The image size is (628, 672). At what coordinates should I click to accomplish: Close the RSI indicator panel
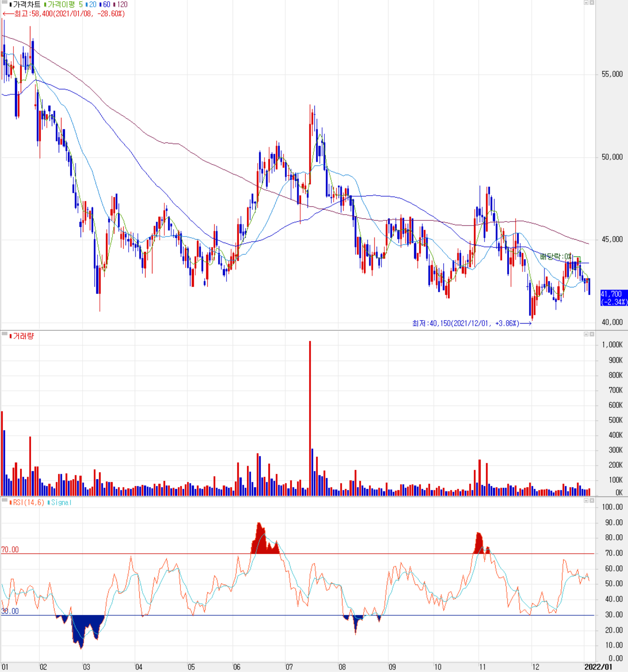(x=592, y=500)
